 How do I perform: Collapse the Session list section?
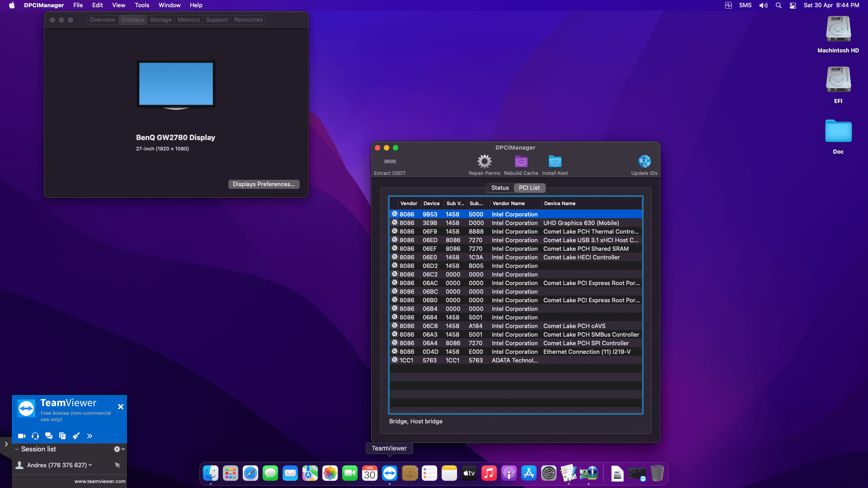tap(17, 449)
